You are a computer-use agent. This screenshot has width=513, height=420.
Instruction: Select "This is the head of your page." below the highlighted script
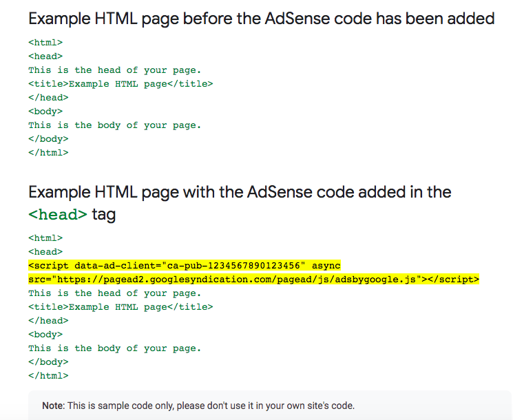[x=115, y=293]
